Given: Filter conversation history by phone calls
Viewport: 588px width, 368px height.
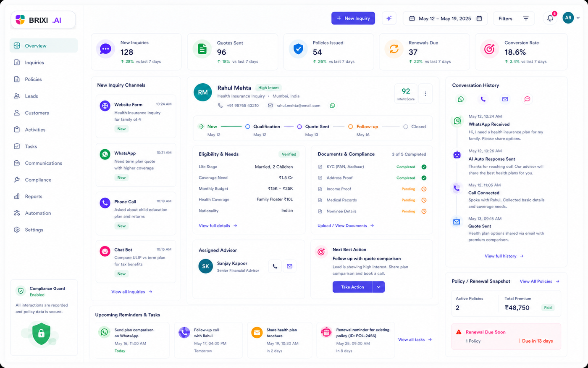Looking at the screenshot, I should point(483,99).
